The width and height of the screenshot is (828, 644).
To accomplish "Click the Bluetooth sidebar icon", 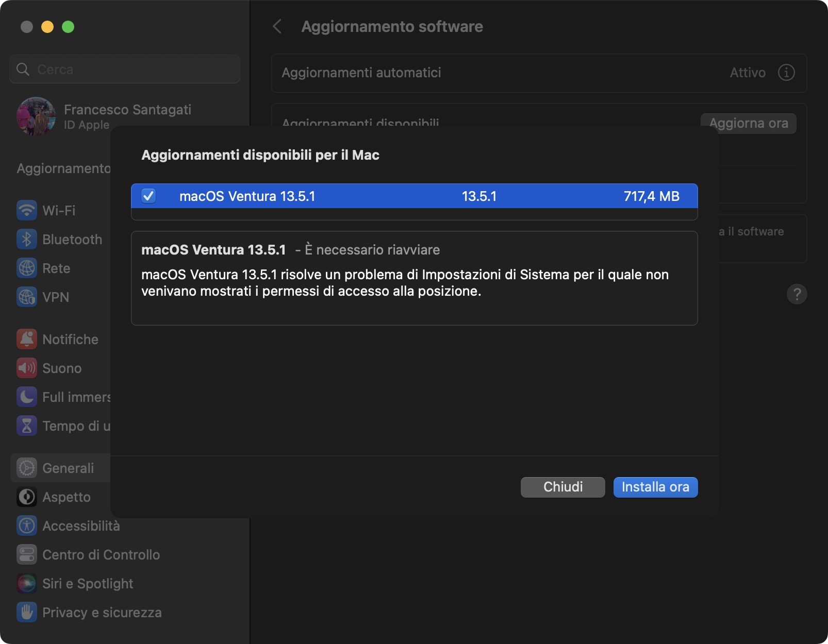I will 27,239.
